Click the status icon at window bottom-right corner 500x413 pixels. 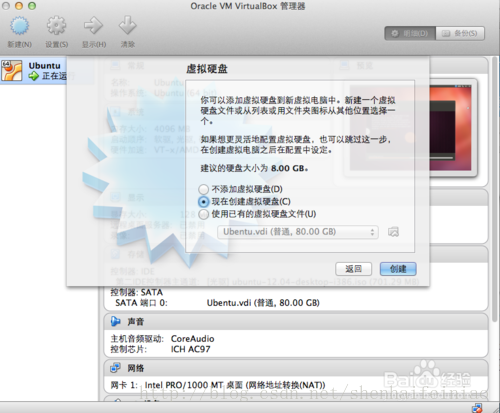(x=477, y=408)
